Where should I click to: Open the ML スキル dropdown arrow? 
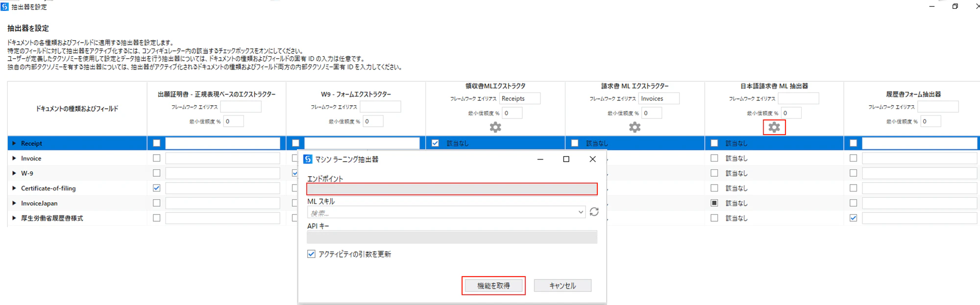(581, 212)
